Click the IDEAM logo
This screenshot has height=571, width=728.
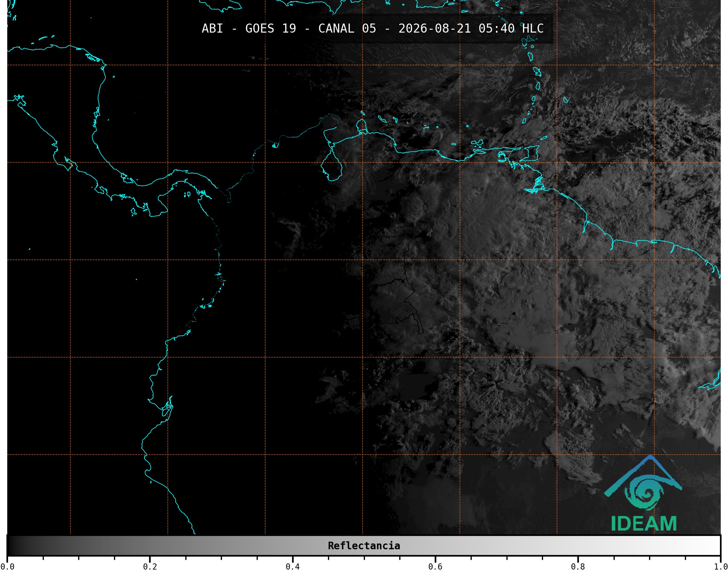coord(643,493)
